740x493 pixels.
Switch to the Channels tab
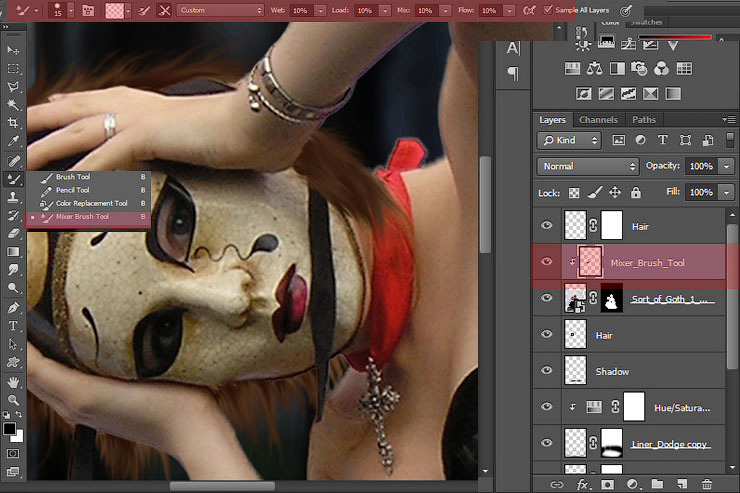598,120
